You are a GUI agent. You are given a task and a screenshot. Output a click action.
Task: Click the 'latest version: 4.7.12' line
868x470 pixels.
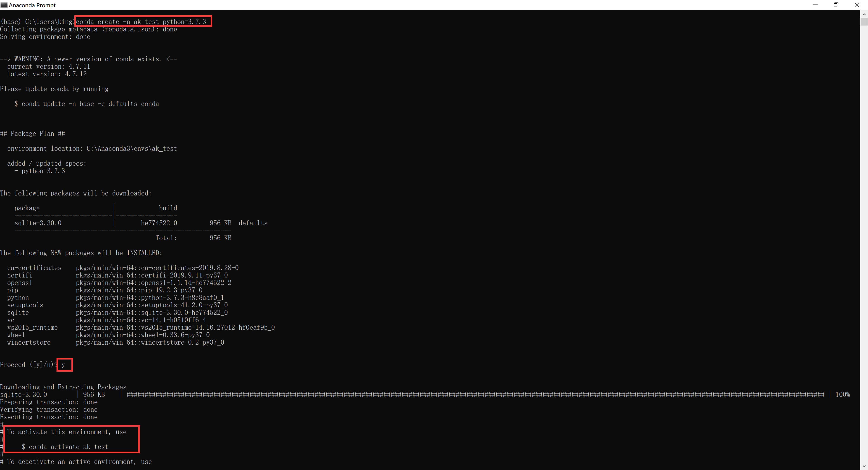47,74
